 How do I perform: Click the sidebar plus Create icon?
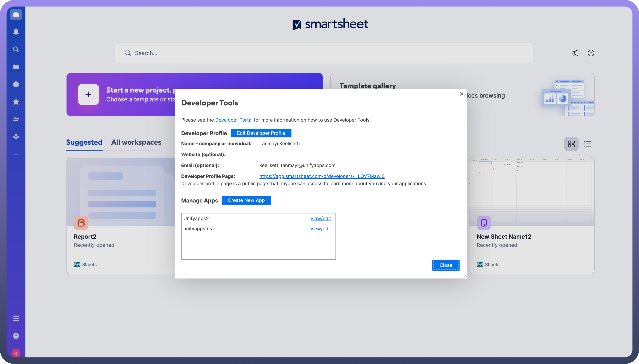click(16, 154)
